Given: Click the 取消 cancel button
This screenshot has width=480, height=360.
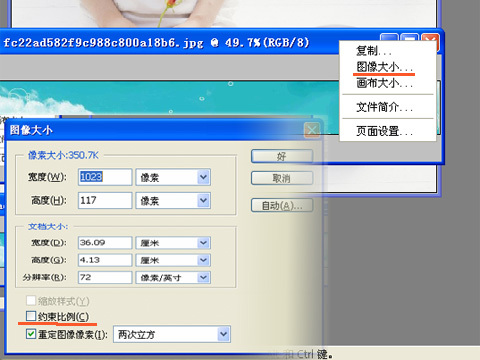Looking at the screenshot, I should (x=282, y=178).
